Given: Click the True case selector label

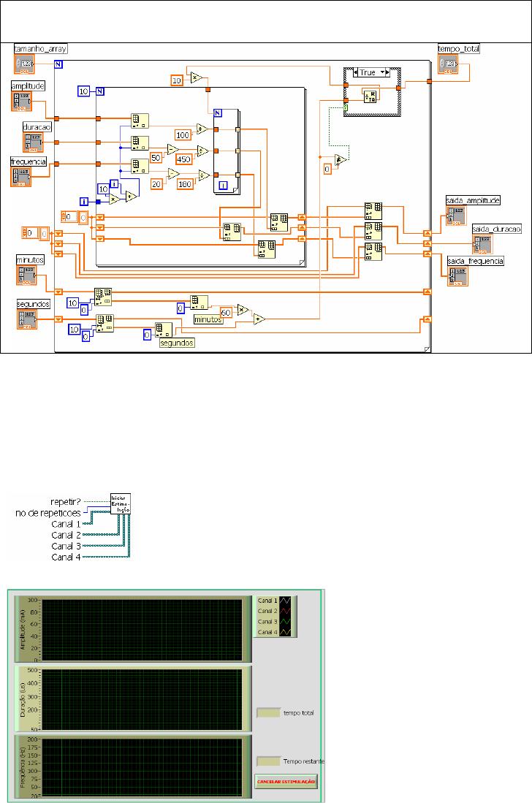Looking at the screenshot, I should point(367,73).
